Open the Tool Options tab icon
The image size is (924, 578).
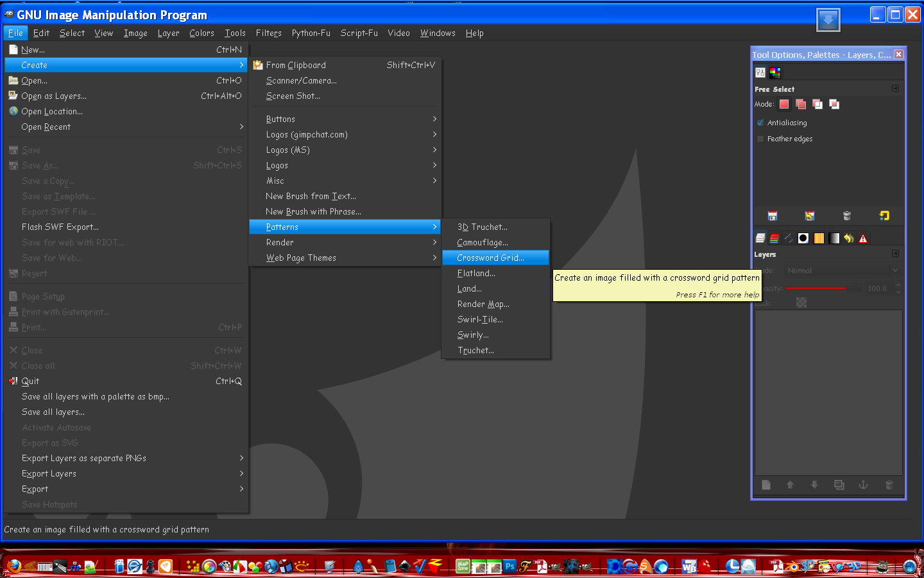pyautogui.click(x=760, y=73)
